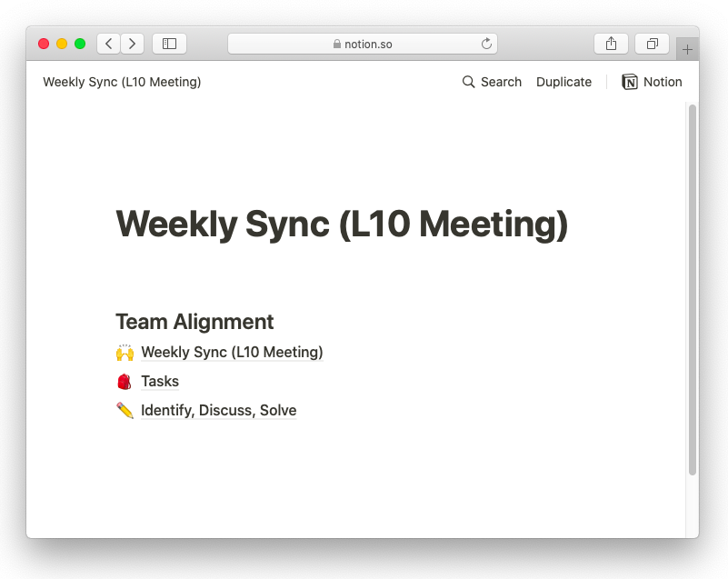Reload the page using the refresh icon
This screenshot has height=579, width=728.
[486, 43]
